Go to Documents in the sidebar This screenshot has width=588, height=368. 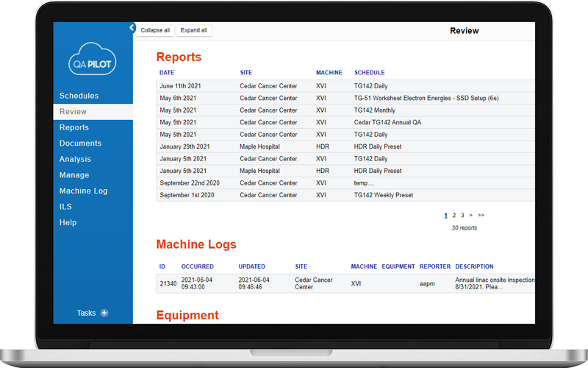tap(80, 144)
